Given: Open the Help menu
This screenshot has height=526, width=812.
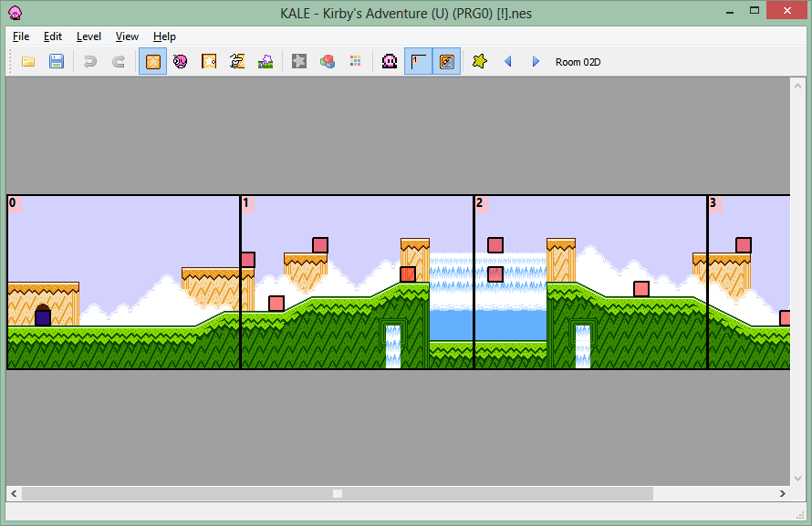Looking at the screenshot, I should point(164,36).
